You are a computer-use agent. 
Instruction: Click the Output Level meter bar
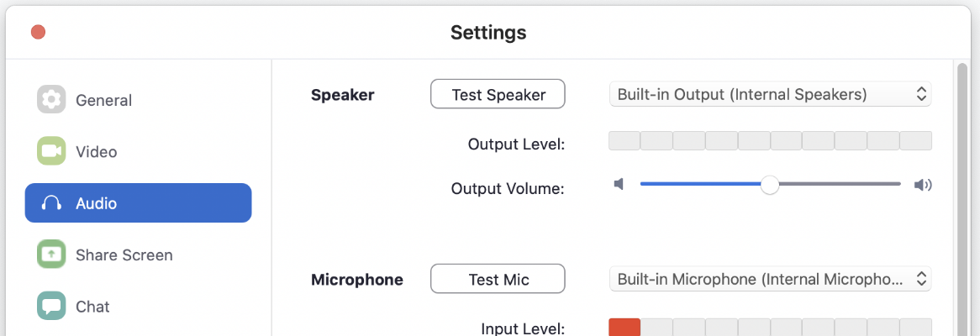coord(770,140)
